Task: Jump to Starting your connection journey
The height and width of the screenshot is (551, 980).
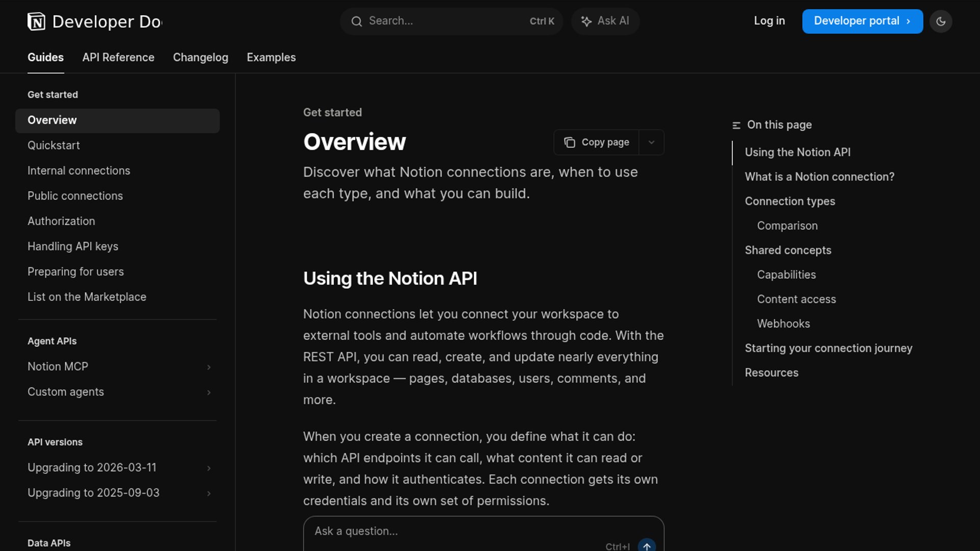Action: pyautogui.click(x=828, y=348)
